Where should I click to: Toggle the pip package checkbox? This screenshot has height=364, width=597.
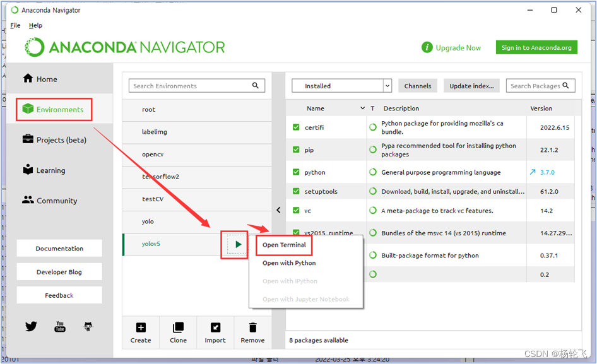coord(296,150)
